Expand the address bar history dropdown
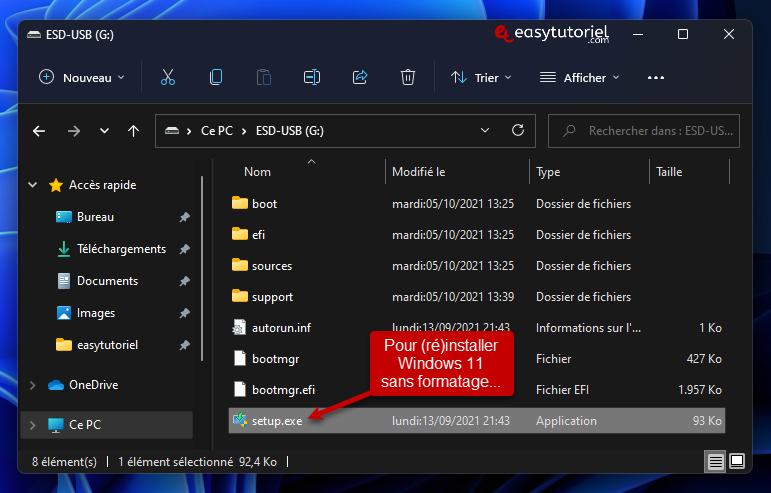The width and height of the screenshot is (771, 493). point(485,131)
